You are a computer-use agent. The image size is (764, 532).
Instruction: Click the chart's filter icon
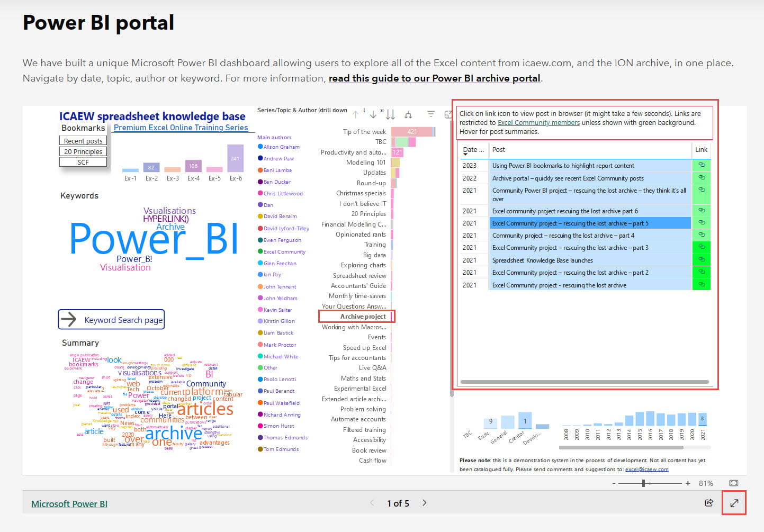(431, 114)
